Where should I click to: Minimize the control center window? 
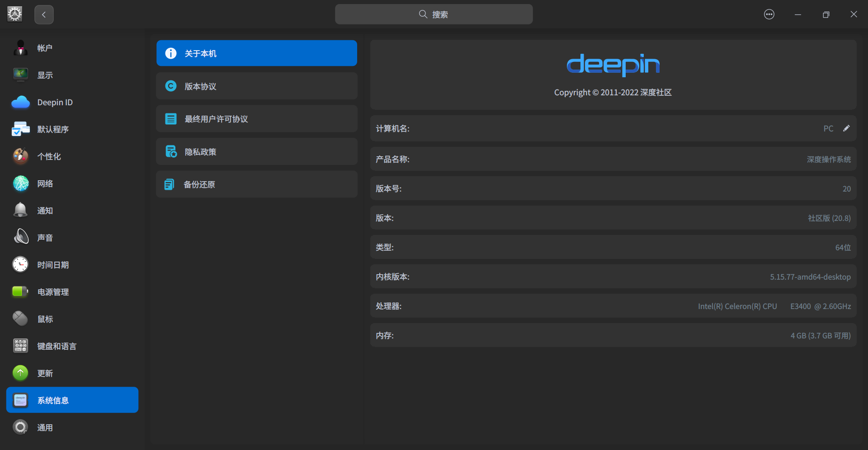click(798, 14)
